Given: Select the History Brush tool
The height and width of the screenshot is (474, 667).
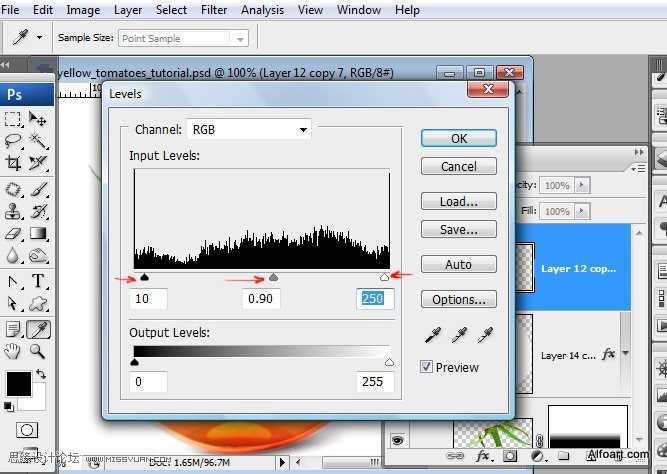Looking at the screenshot, I should 38,211.
